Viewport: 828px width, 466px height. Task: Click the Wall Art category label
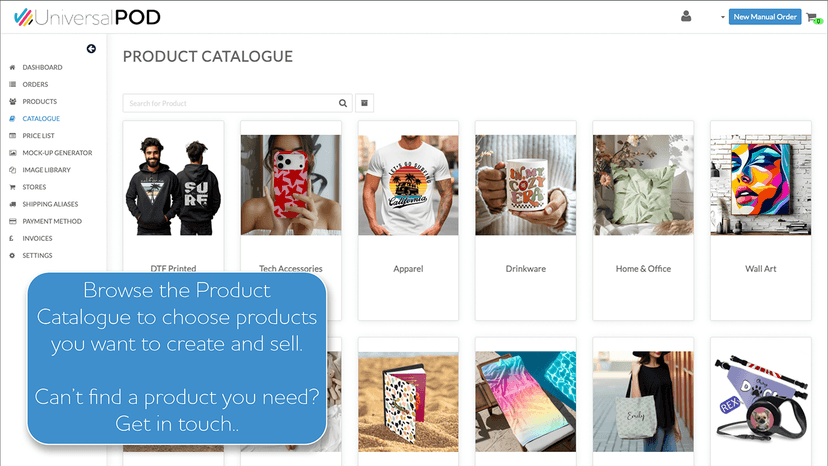tap(760, 268)
